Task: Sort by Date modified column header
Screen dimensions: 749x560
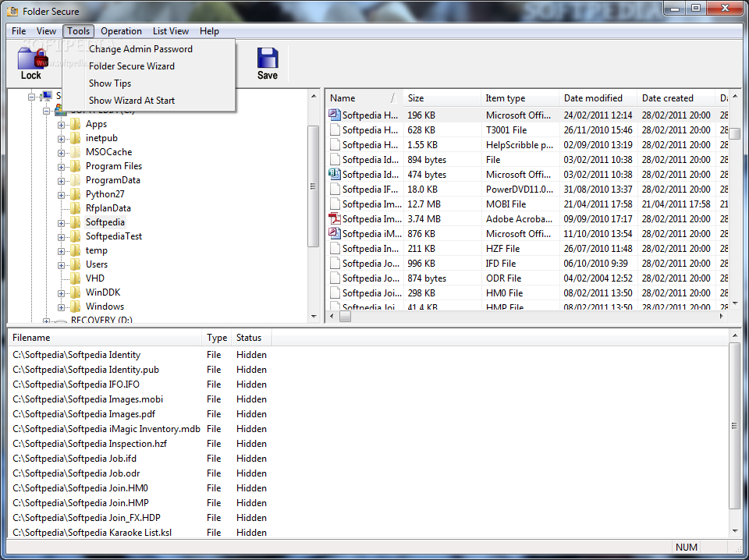Action: coord(598,97)
